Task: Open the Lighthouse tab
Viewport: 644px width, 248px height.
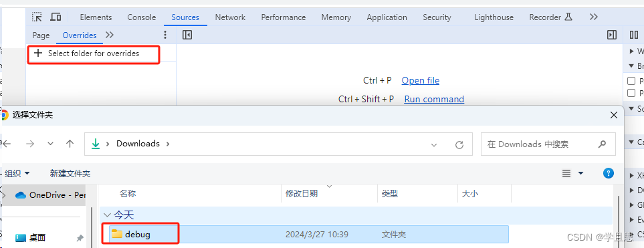Action: pyautogui.click(x=494, y=17)
